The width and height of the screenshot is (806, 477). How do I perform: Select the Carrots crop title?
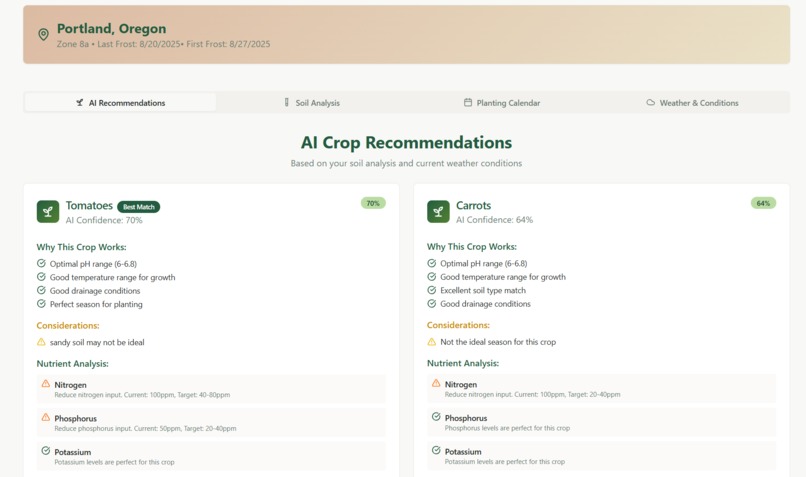click(473, 206)
